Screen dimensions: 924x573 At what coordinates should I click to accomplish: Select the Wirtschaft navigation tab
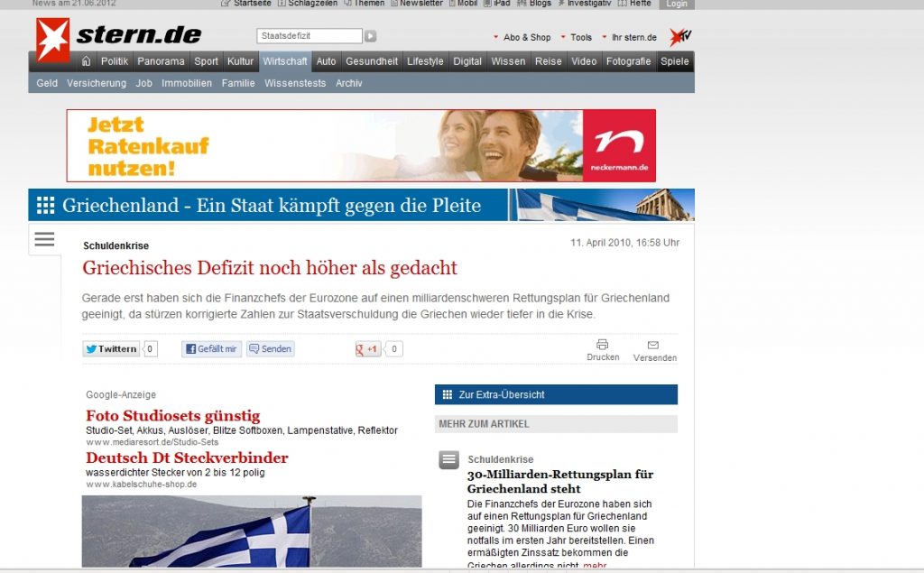click(x=284, y=60)
